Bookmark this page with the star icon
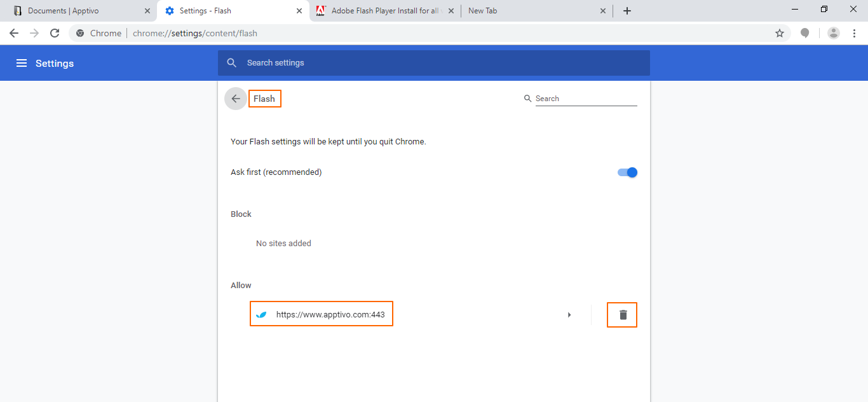The height and width of the screenshot is (402, 868). (780, 33)
